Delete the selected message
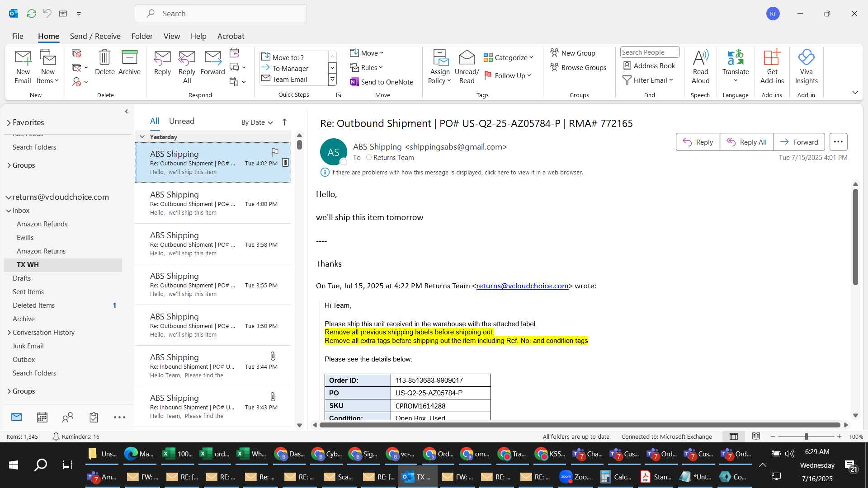 pos(104,62)
